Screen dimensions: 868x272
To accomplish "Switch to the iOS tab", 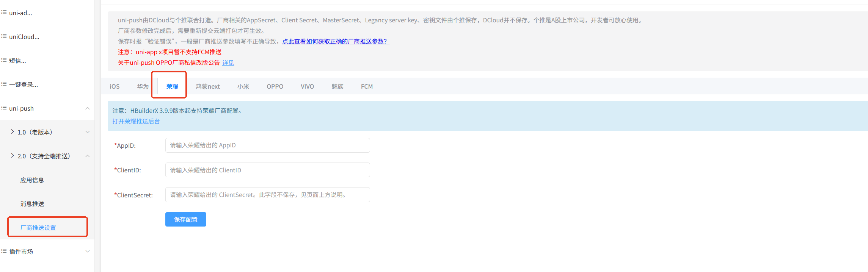I will pyautogui.click(x=115, y=86).
